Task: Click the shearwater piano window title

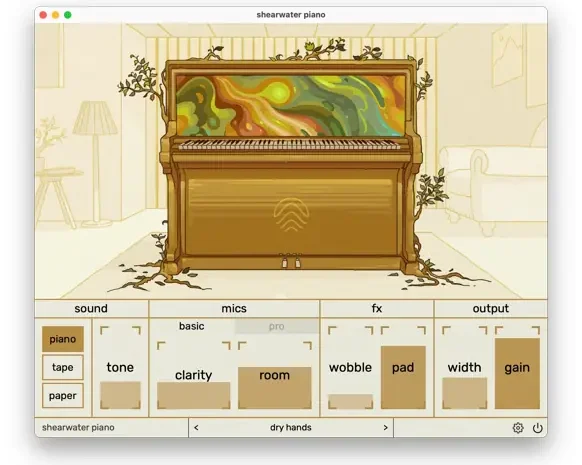Action: (291, 15)
